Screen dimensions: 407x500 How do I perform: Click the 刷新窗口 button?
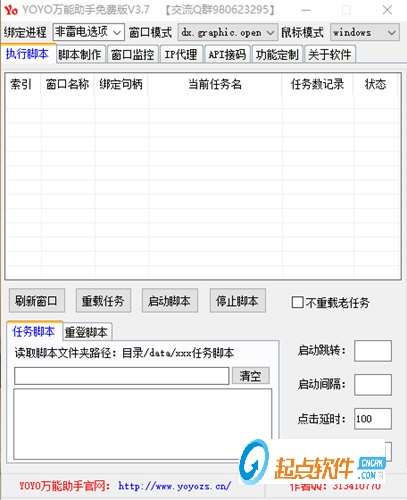click(37, 301)
